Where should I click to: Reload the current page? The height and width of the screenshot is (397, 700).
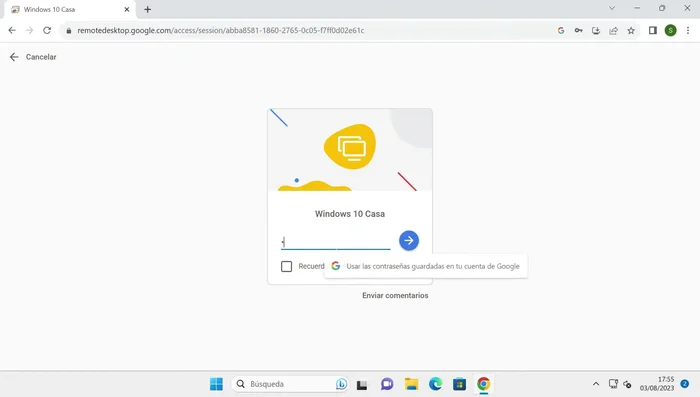click(47, 30)
